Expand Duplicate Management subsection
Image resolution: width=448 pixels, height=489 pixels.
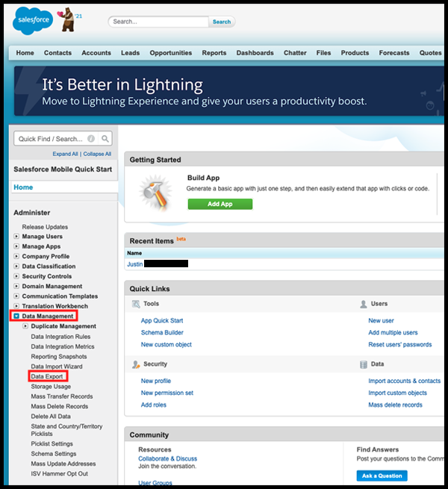click(x=26, y=326)
